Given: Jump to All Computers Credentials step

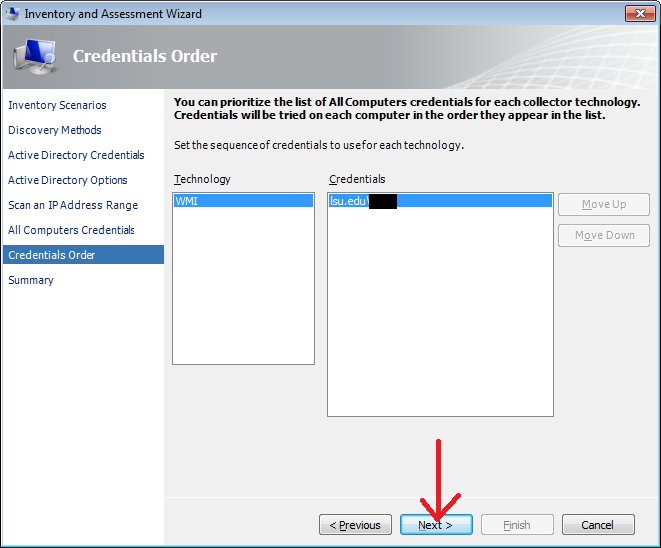Looking at the screenshot, I should 71,230.
